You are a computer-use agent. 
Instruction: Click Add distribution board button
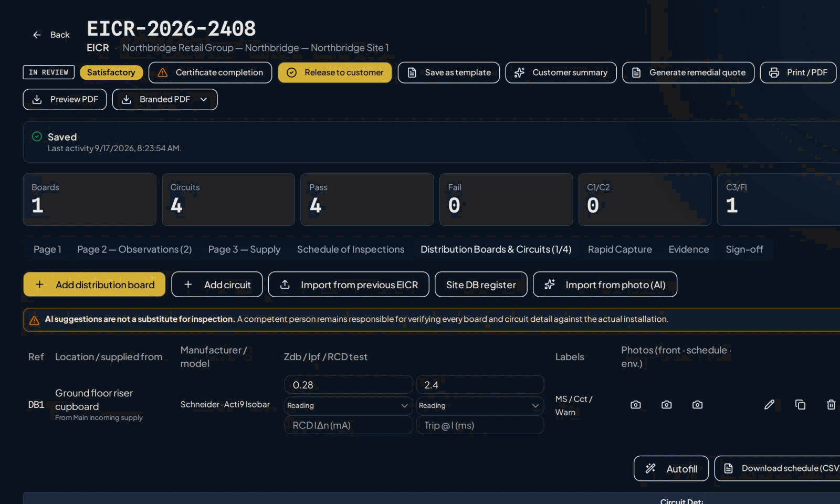click(94, 285)
